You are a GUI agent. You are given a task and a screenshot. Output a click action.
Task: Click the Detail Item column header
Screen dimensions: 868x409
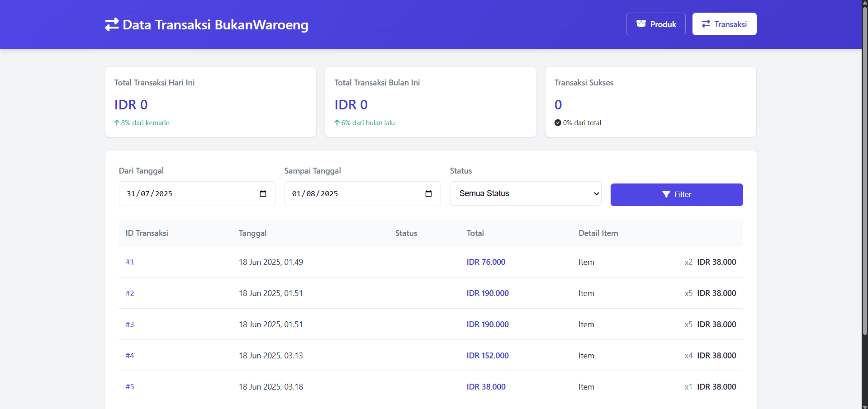tap(598, 233)
